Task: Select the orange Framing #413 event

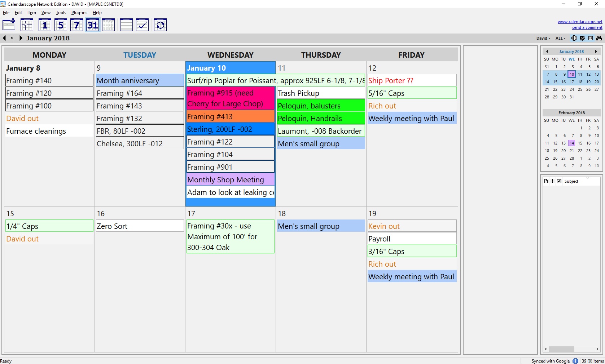Action: [x=230, y=116]
